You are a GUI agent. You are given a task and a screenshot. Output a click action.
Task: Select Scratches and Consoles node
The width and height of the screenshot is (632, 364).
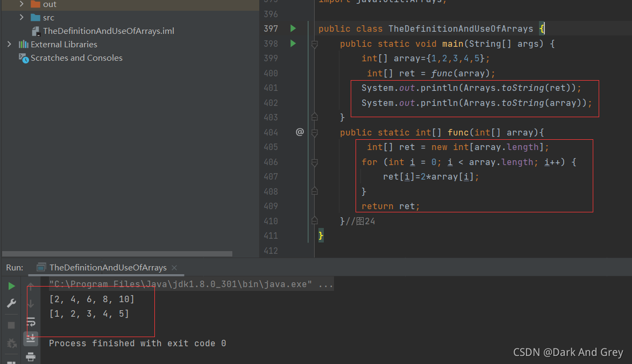point(76,58)
